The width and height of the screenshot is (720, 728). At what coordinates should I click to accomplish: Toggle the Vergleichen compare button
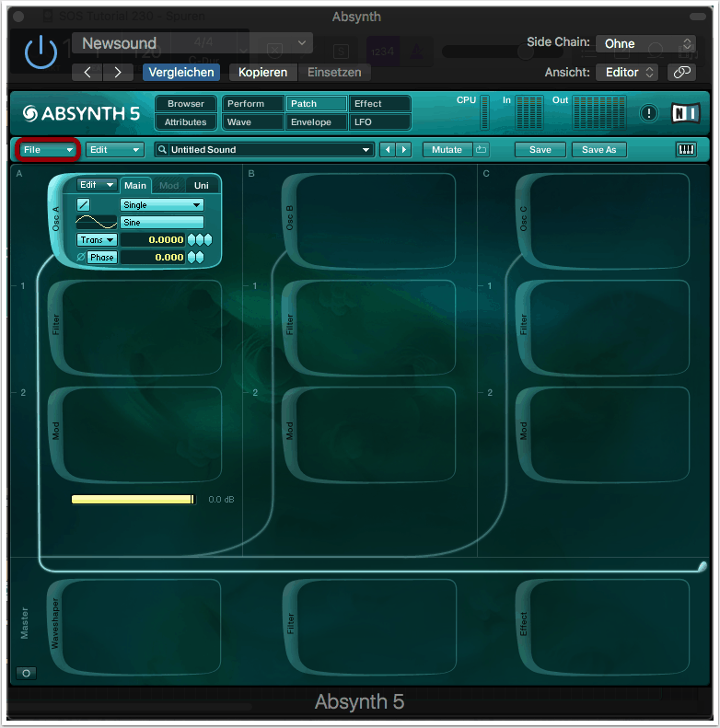pyautogui.click(x=180, y=72)
